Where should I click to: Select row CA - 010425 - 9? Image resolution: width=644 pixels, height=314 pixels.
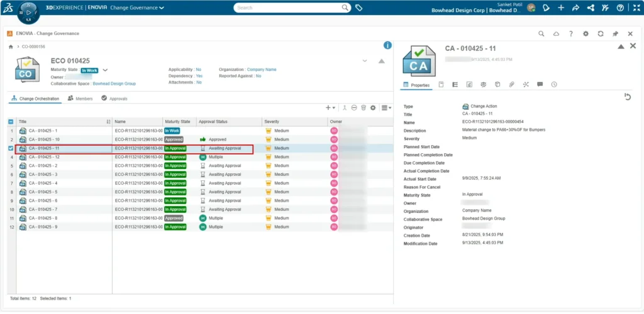click(200, 227)
